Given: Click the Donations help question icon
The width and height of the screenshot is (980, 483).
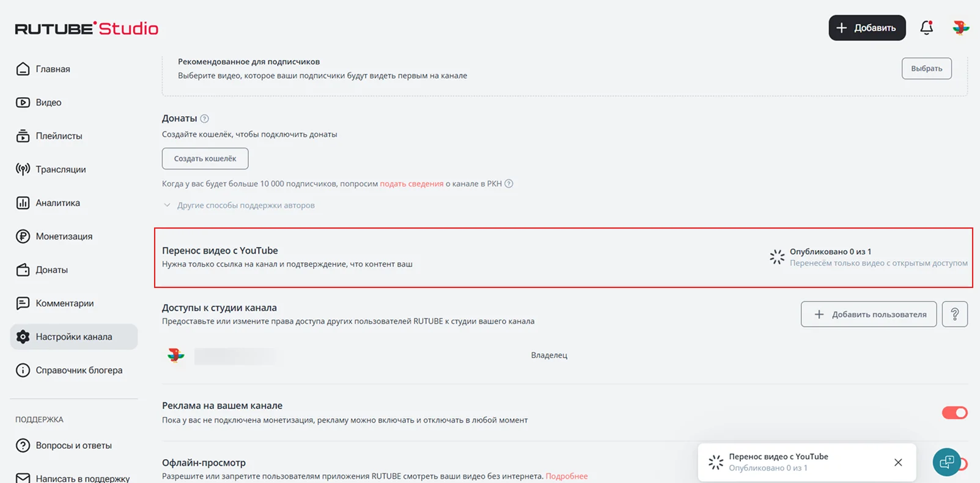Looking at the screenshot, I should coord(205,119).
